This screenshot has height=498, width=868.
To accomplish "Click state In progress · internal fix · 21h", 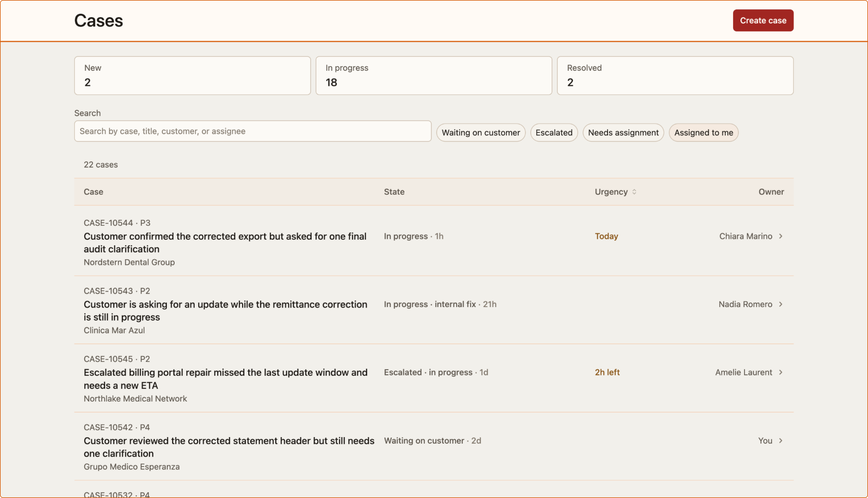I will [440, 304].
